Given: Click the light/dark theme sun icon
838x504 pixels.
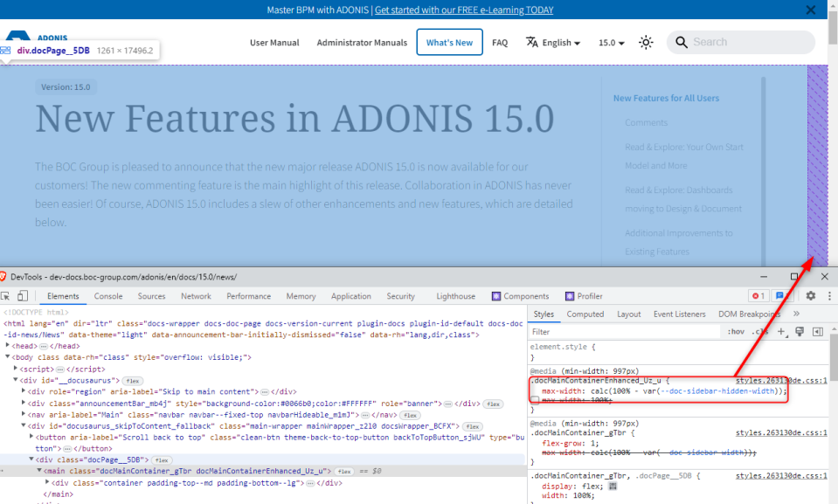Looking at the screenshot, I should pos(646,41).
